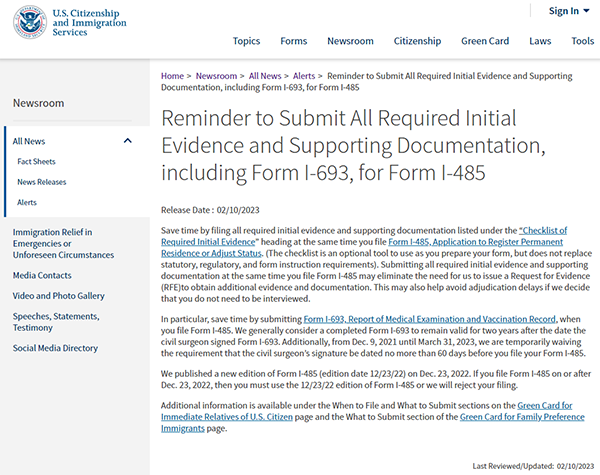600x475 pixels.
Task: Open the Newsroom top navigation menu
Action: coord(350,41)
